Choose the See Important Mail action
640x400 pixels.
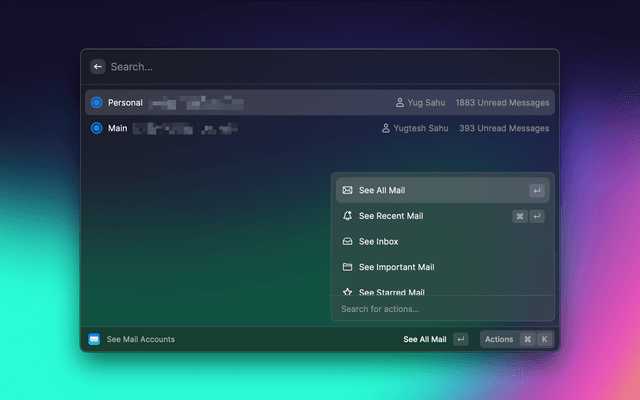coord(396,267)
